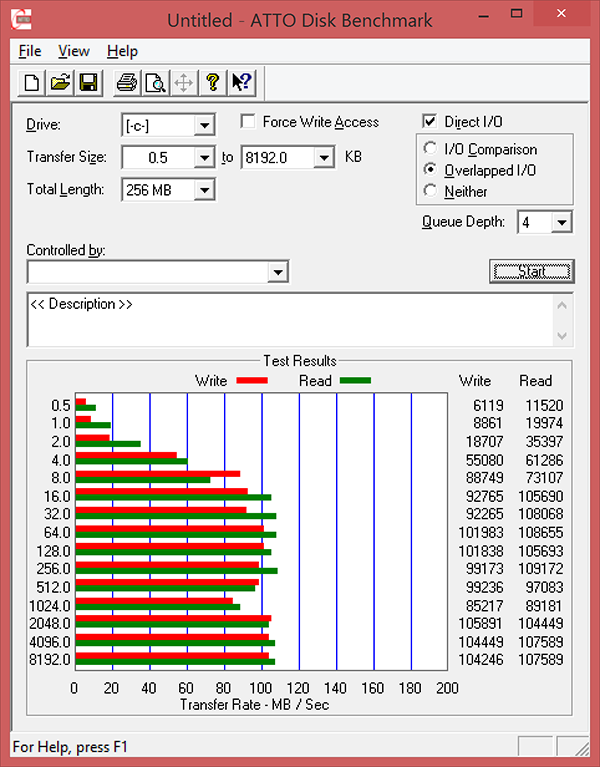Click the Write value 105891
The width and height of the screenshot is (600, 767).
point(481,623)
